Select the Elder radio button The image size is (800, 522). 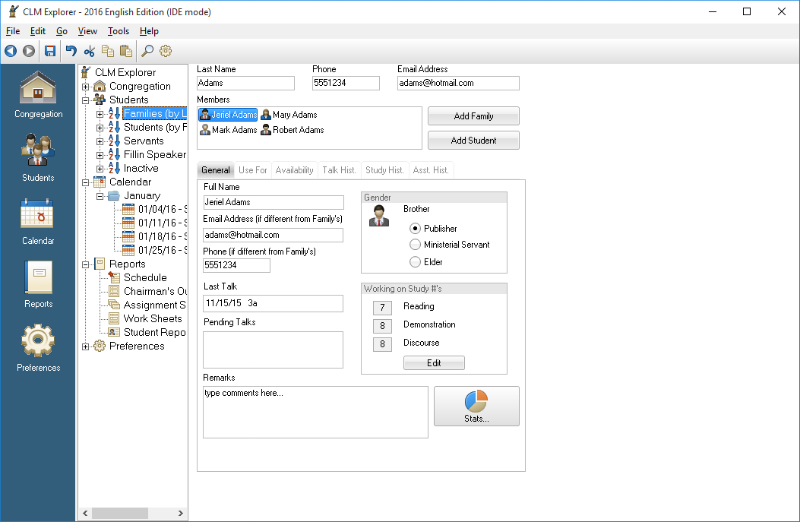tap(415, 262)
